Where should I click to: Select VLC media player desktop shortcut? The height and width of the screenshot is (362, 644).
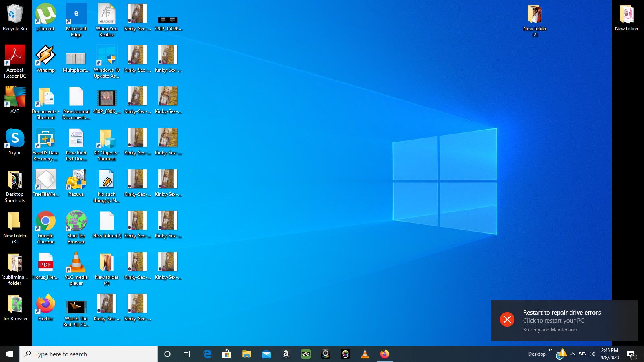click(76, 269)
